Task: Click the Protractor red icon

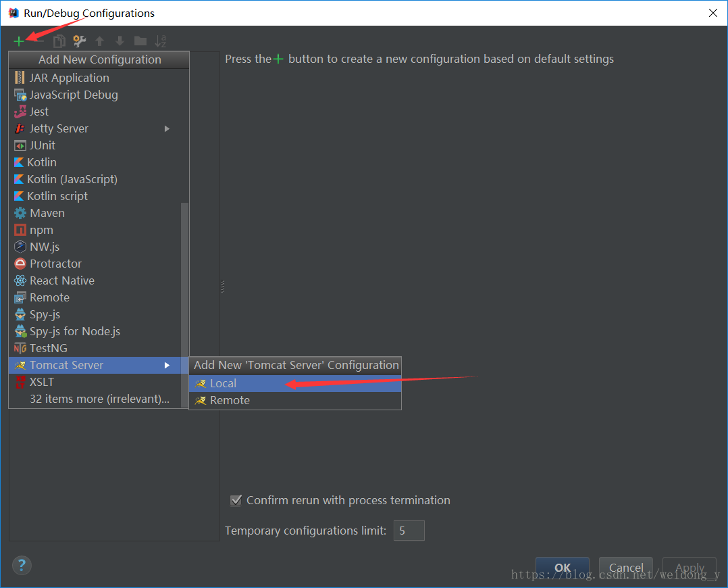Action: coord(20,264)
